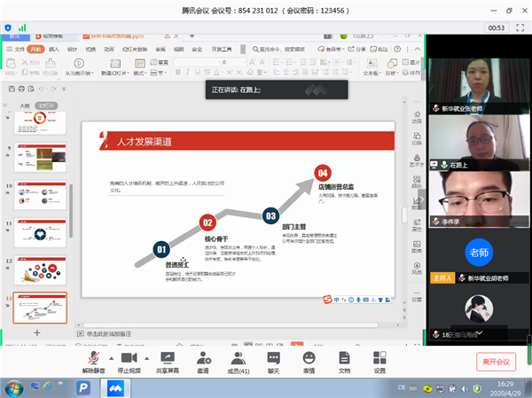Switch to the 设计 ribbon tab
Viewport: 532px width, 398px height.
pos(73,50)
